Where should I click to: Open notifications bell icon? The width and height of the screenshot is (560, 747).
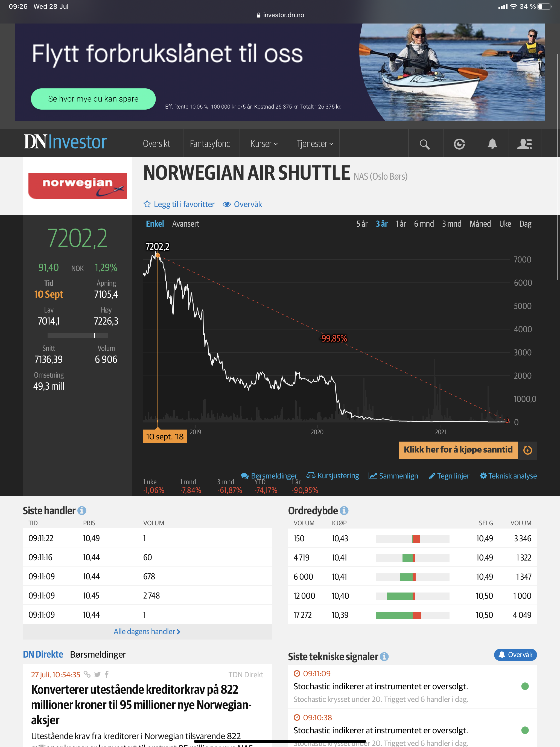point(492,144)
